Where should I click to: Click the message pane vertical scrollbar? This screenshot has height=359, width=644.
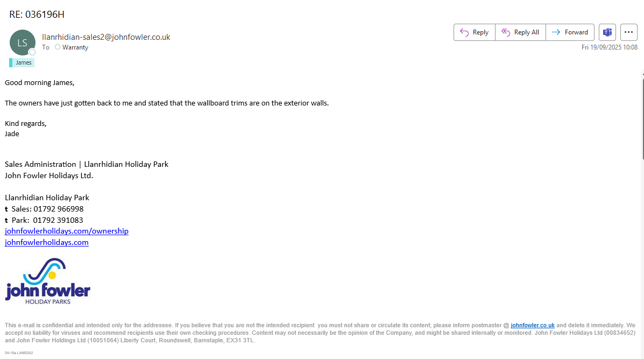pyautogui.click(x=642, y=118)
